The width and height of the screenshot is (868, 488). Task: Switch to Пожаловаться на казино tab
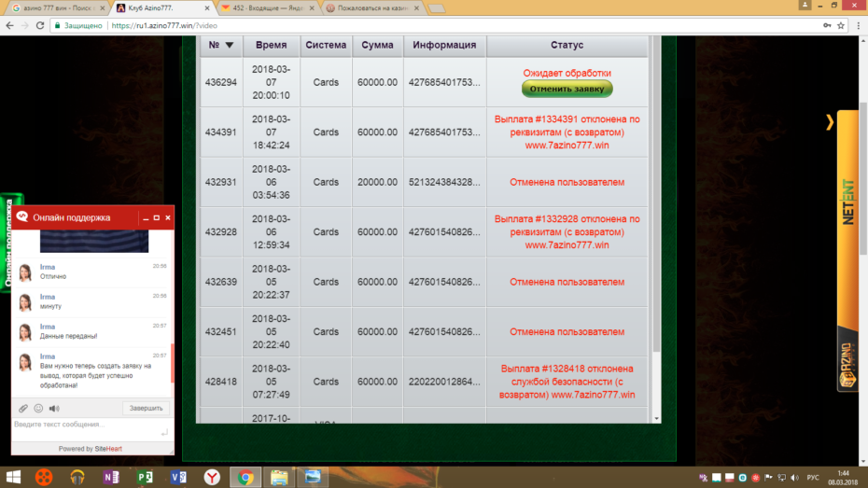pos(372,8)
